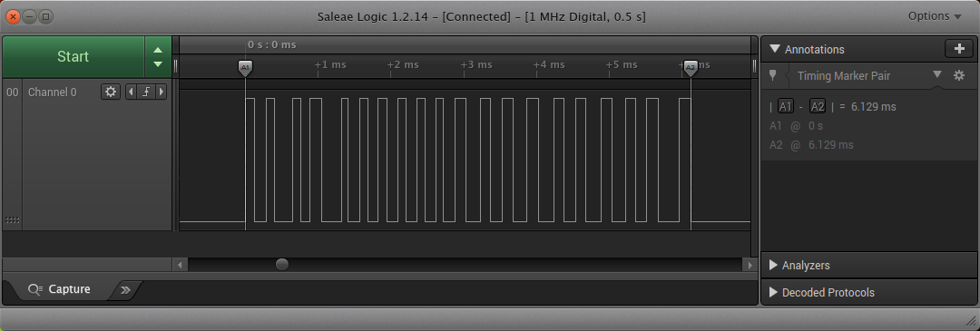Click the +4 ms time ruler label
The image size is (980, 331).
pyautogui.click(x=549, y=65)
